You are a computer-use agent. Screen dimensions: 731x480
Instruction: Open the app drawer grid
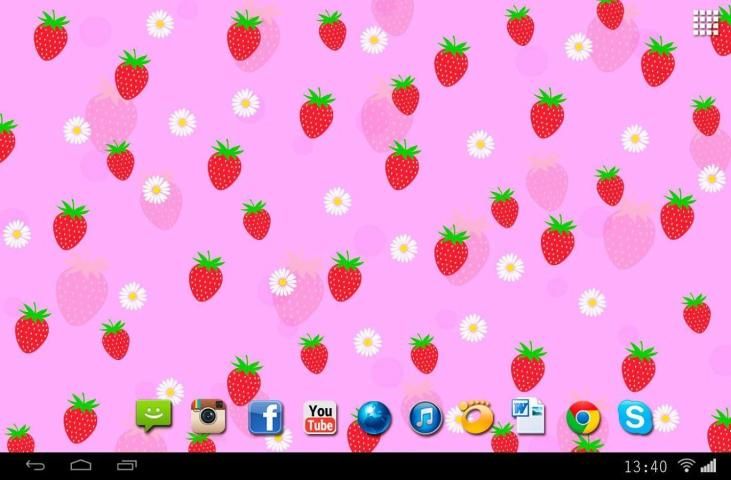click(x=707, y=23)
